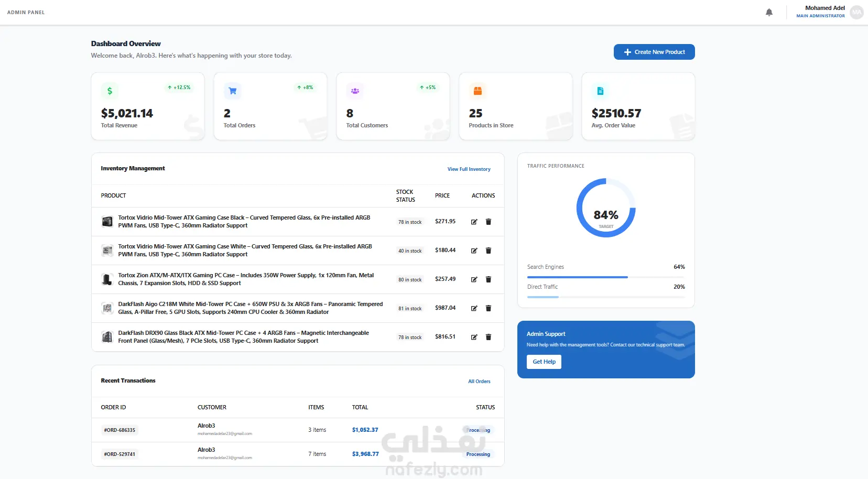Screen dimensions: 868x479
Task: Open DarkFlash DRX90 product thumbnail
Action: (107, 337)
